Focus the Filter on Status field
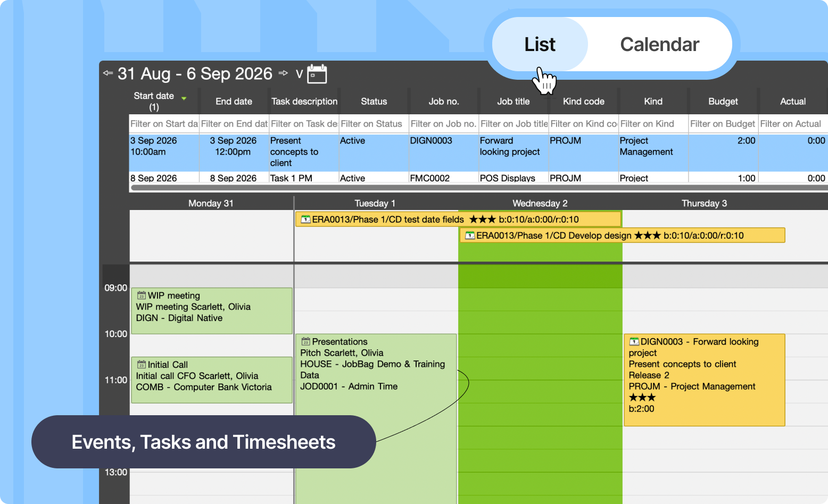This screenshot has width=828, height=504. [x=374, y=124]
